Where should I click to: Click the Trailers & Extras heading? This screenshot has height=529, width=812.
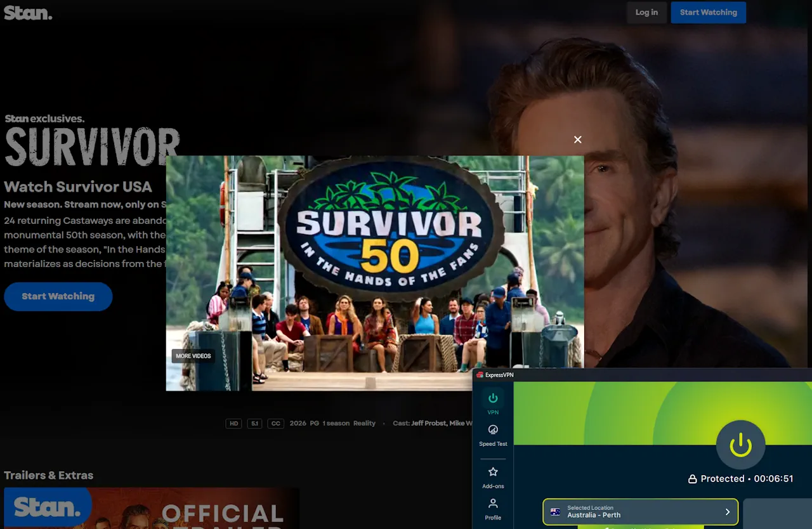coord(49,475)
